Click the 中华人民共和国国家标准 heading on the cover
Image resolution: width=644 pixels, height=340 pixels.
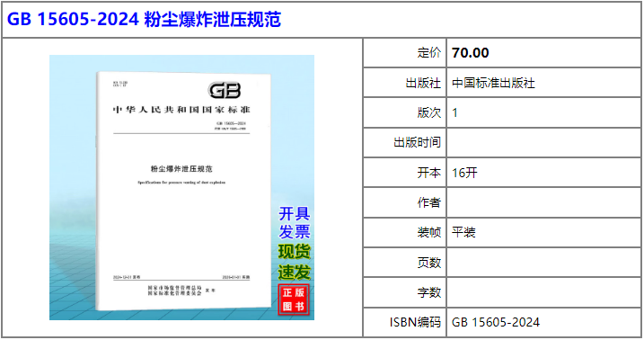[x=181, y=110]
